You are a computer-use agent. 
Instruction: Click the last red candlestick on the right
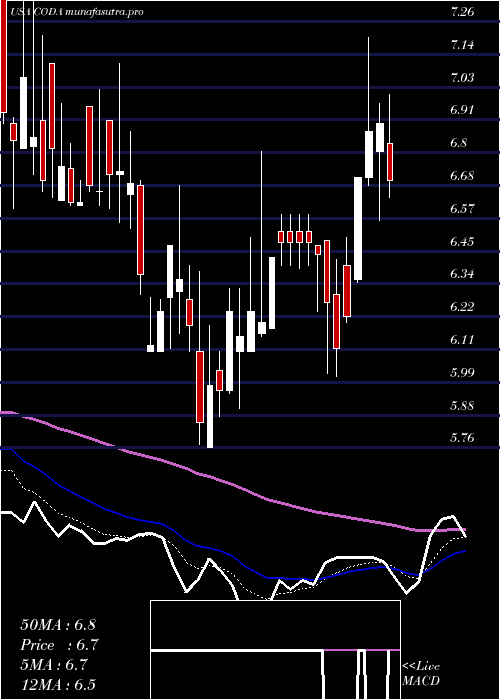tap(390, 162)
